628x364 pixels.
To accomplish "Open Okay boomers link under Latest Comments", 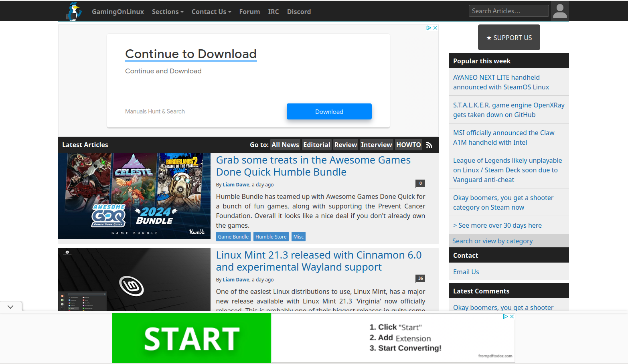I will 503,307.
